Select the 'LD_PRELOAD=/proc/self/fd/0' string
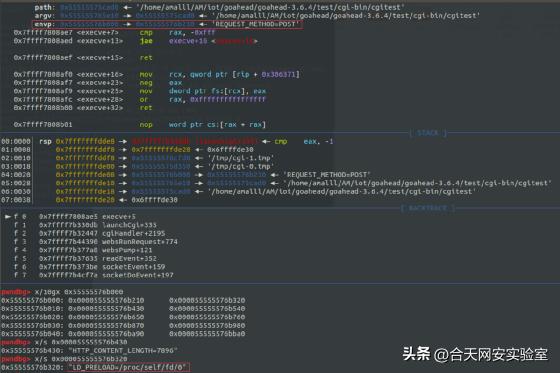The image size is (560, 373). (129, 367)
